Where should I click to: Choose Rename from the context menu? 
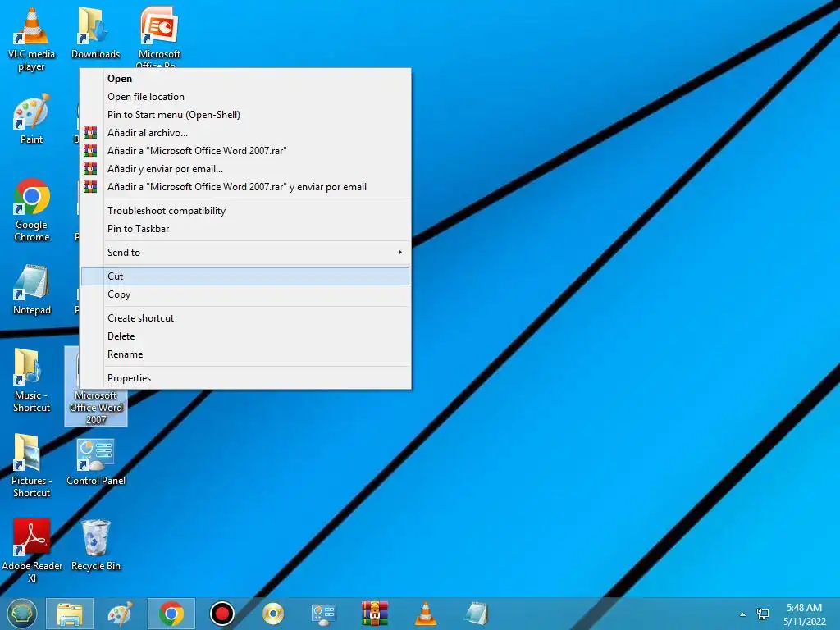246,354
